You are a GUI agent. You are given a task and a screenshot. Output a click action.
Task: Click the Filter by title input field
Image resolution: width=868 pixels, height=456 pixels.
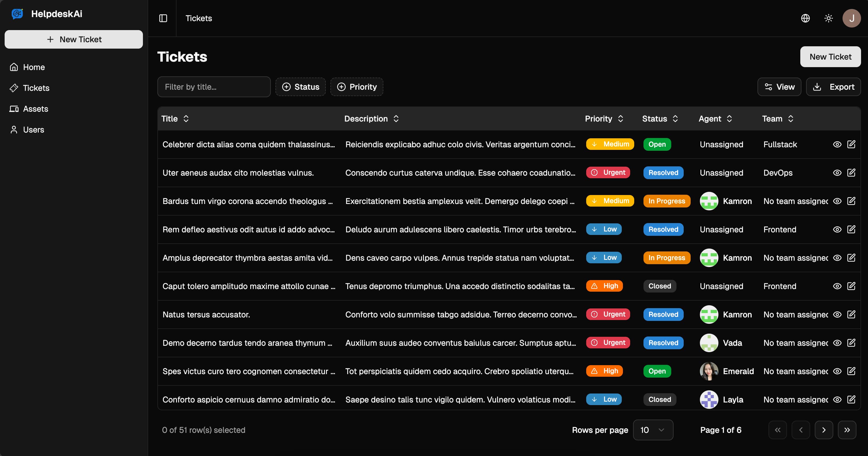[x=214, y=87]
